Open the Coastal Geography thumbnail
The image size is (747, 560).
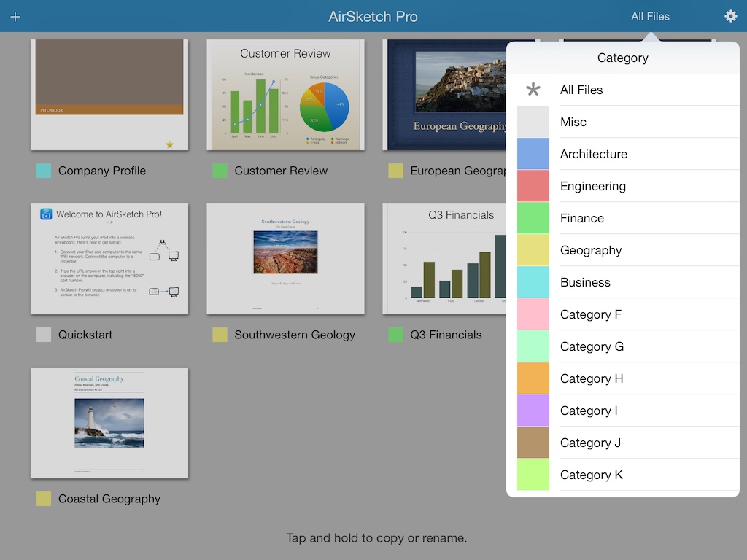[x=109, y=423]
